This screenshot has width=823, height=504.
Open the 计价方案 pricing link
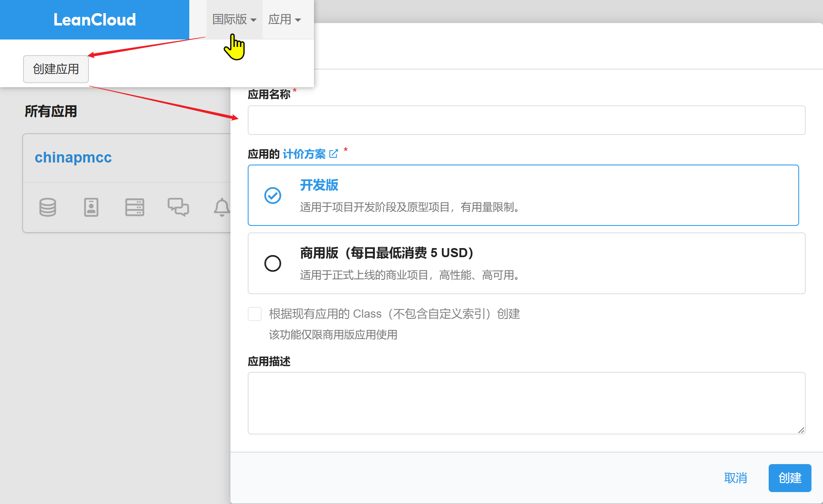click(304, 154)
